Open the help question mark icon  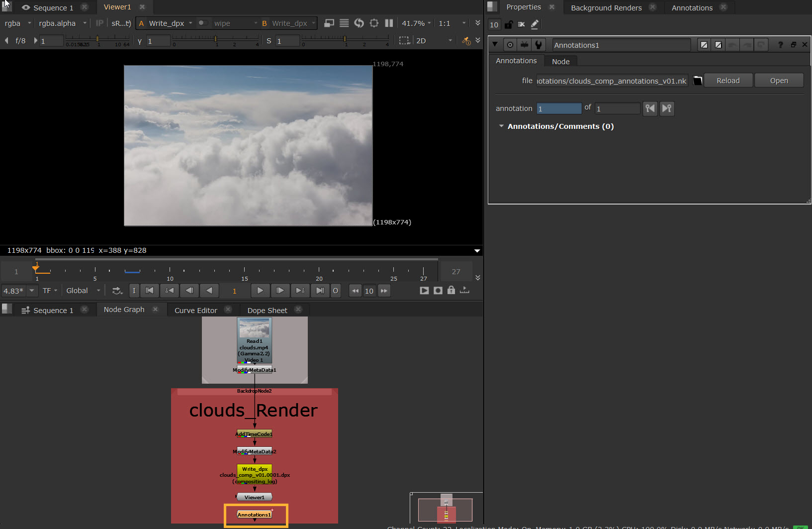780,45
